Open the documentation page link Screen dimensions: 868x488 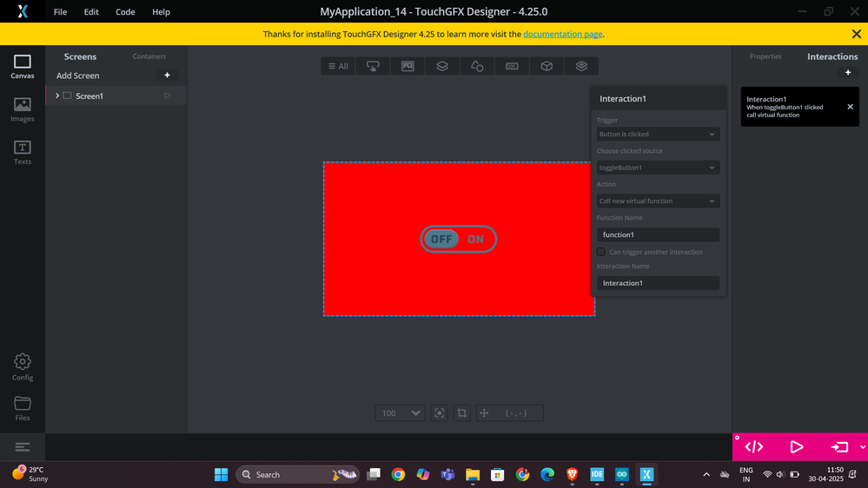(x=562, y=35)
